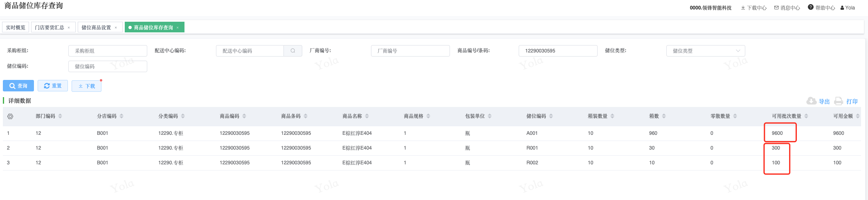The height and width of the screenshot is (200, 868).
Task: Click the Yola user account icon
Action: point(843,8)
